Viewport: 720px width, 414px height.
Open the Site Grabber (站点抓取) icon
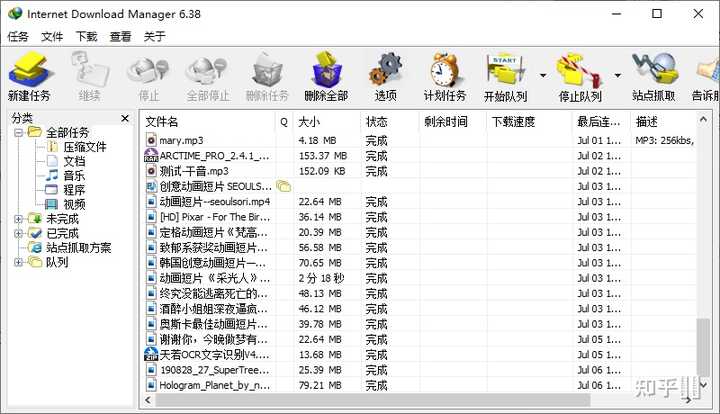pyautogui.click(x=654, y=69)
